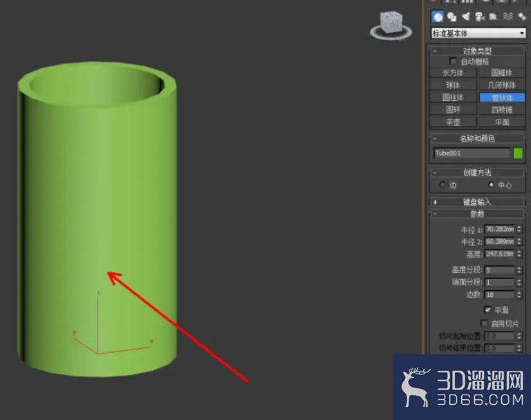531x420 pixels.
Task: Enable the 启用切片 checkbox
Action: pyautogui.click(x=484, y=323)
